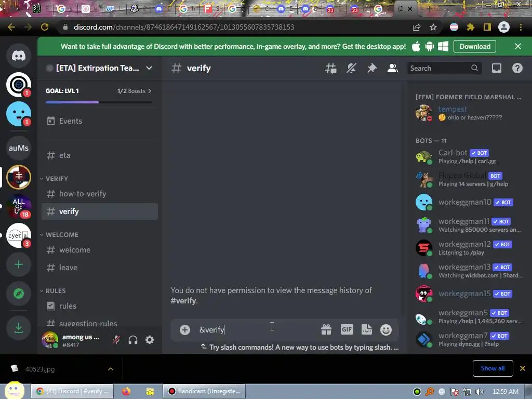Unmute the microphone
The width and height of the screenshot is (532, 399).
pos(116,340)
